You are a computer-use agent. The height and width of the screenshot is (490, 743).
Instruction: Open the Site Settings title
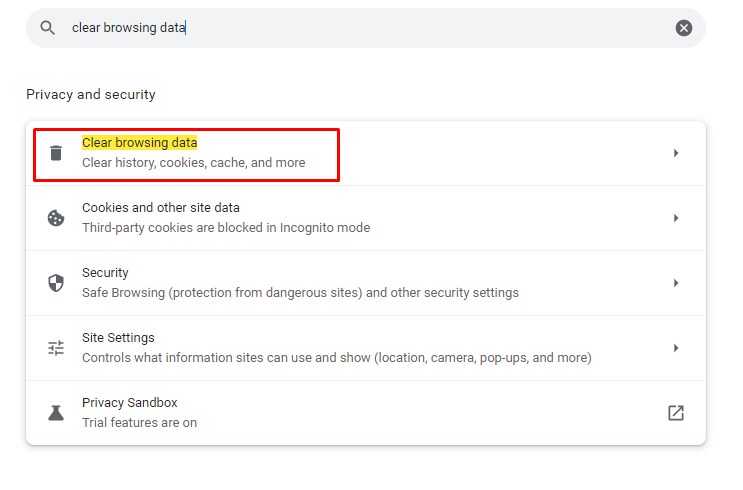coord(118,337)
